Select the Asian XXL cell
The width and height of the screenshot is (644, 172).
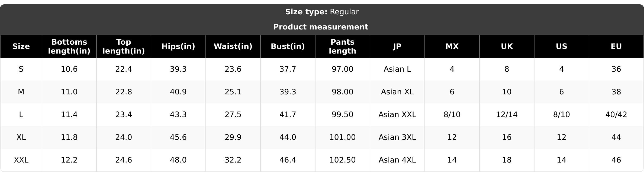(397, 115)
